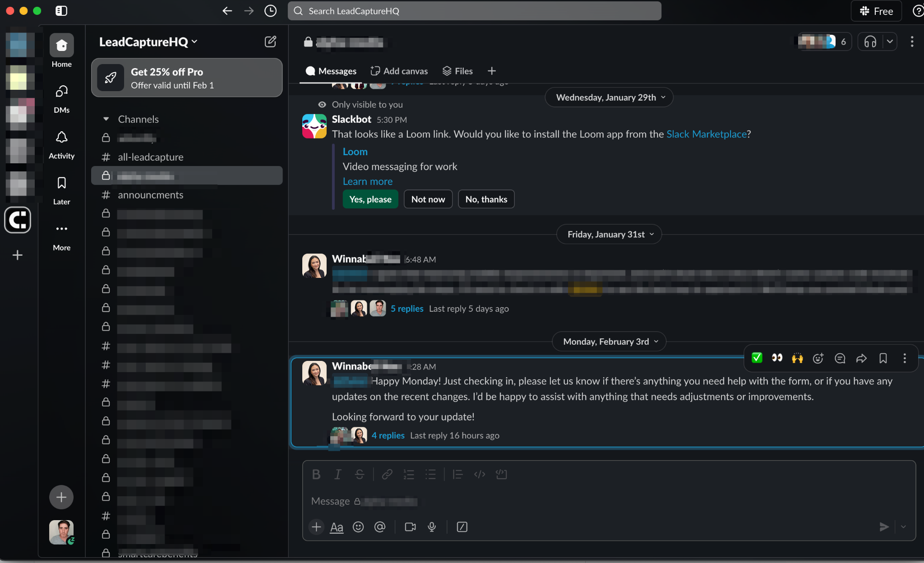This screenshot has height=563, width=924.
Task: Click the history clock icon
Action: pyautogui.click(x=270, y=11)
